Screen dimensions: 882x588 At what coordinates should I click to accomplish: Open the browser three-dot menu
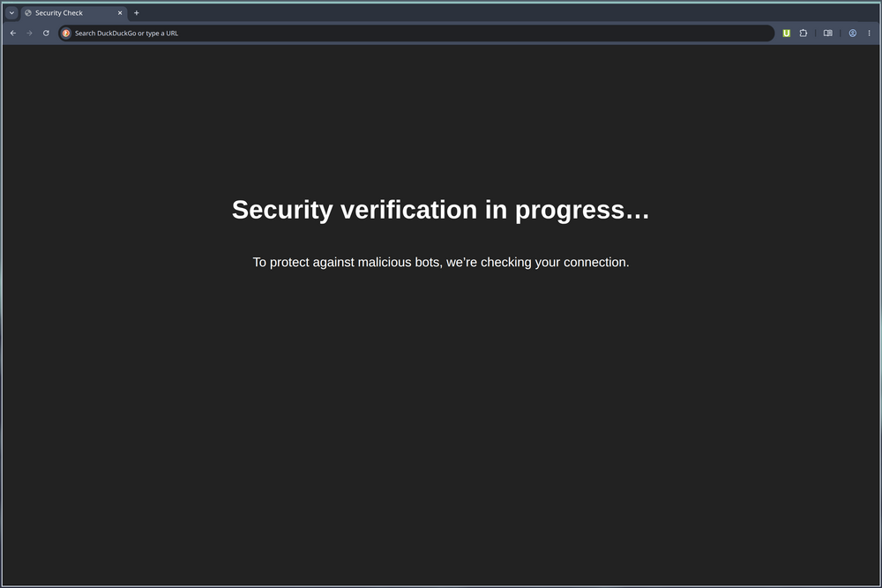pos(869,33)
